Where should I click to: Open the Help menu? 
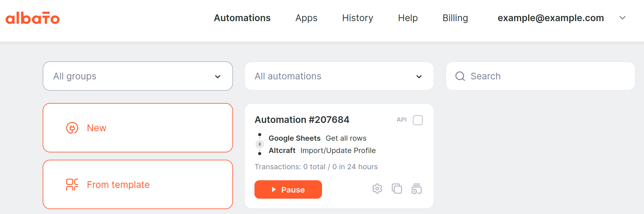[x=408, y=18]
